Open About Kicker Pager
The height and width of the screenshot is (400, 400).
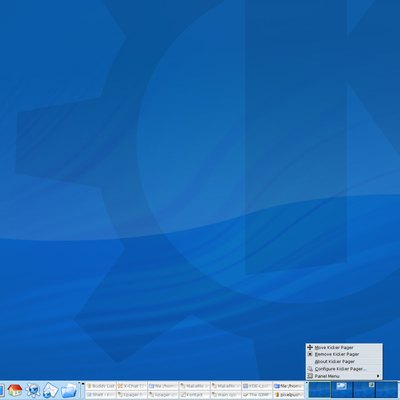coord(344,361)
